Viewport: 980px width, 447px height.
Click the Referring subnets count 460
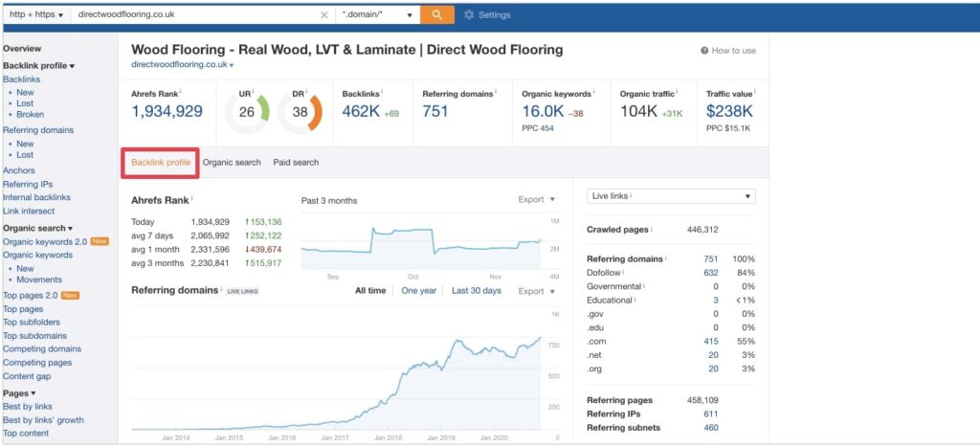tap(711, 428)
